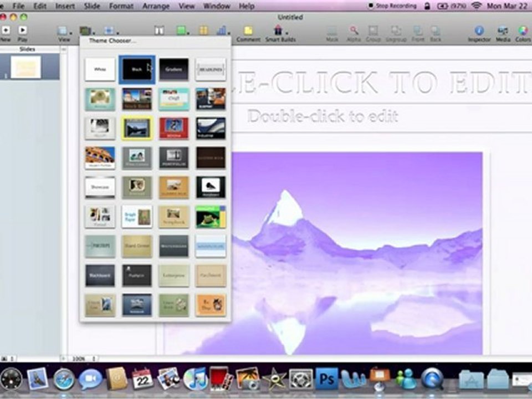Select the Hard Cover theme
This screenshot has width=532, height=399.
[x=137, y=246]
